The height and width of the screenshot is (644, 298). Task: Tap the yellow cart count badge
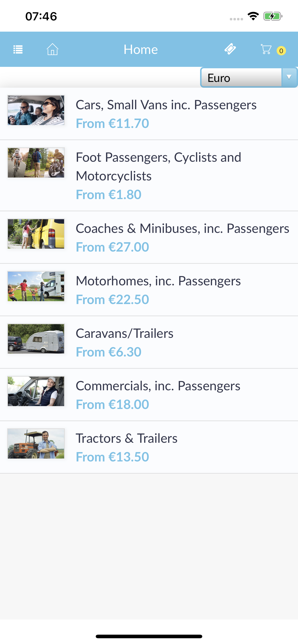(x=281, y=51)
